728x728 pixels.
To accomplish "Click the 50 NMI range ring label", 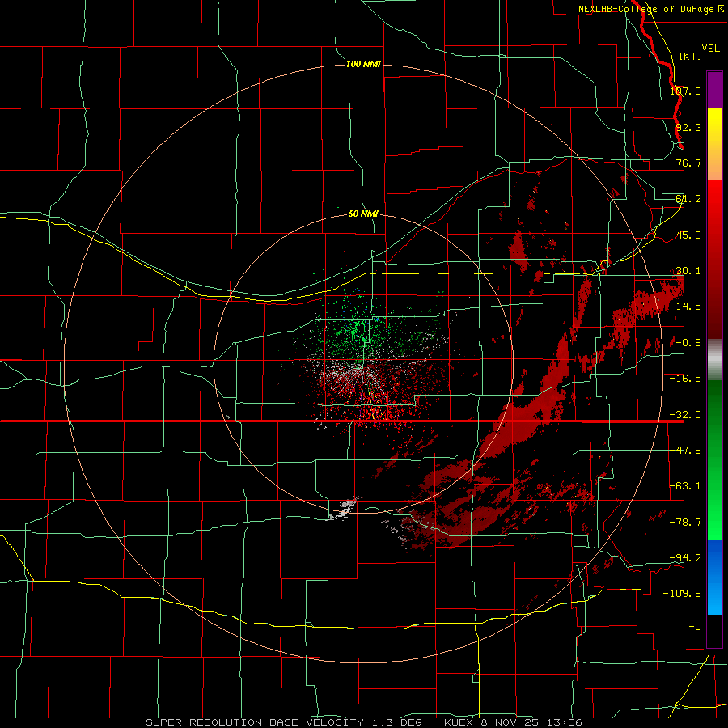I will click(363, 214).
